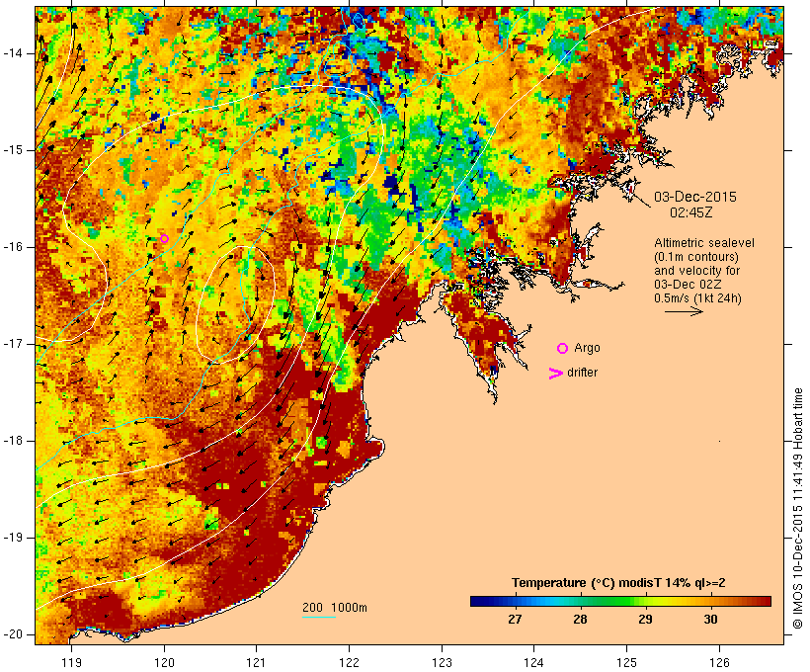Click the 'Argo' legend label
This screenshot has height=672, width=810.
[588, 349]
